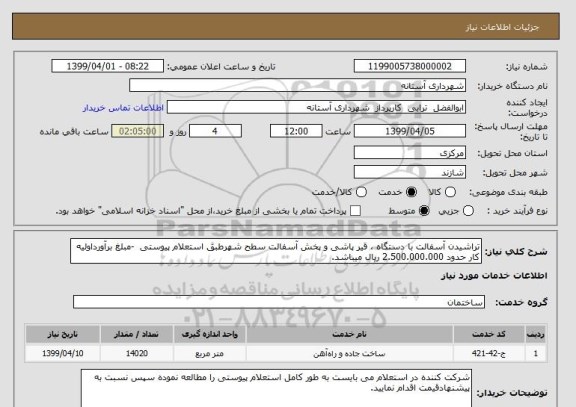The width and height of the screenshot is (576, 407).
Task: Click the remaining time field 02:05:00
Action: pyautogui.click(x=137, y=131)
